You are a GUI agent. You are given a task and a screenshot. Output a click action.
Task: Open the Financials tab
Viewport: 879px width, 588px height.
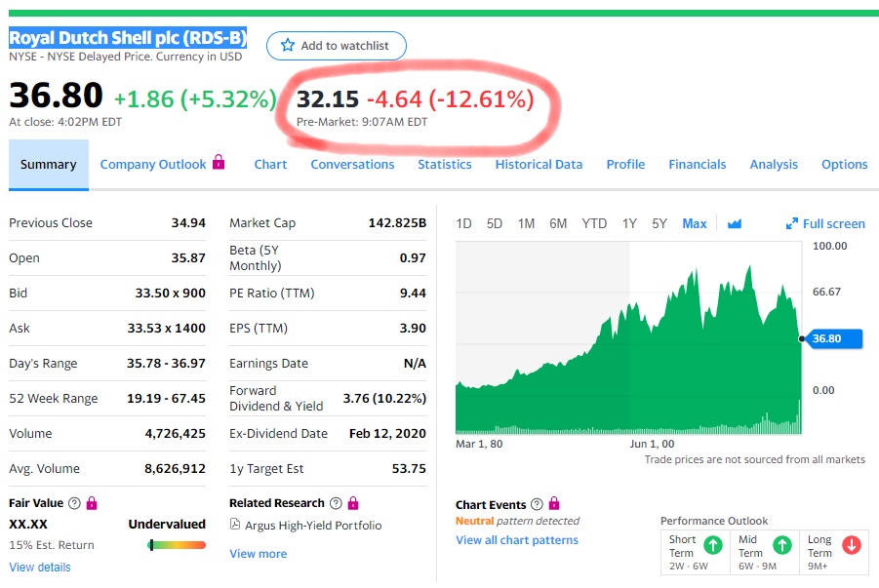(x=698, y=164)
